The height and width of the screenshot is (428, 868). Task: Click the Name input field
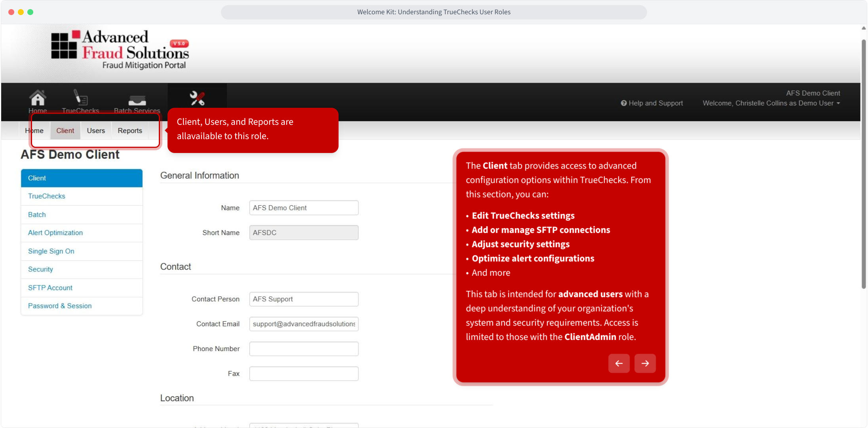point(304,208)
